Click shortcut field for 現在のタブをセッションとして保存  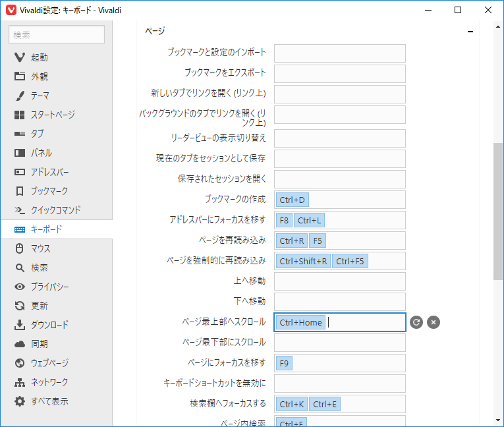pyautogui.click(x=340, y=159)
